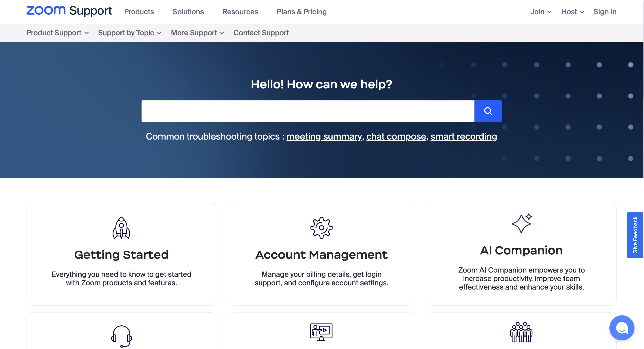Click the Zoom Support logo
The image size is (644, 349).
click(69, 11)
